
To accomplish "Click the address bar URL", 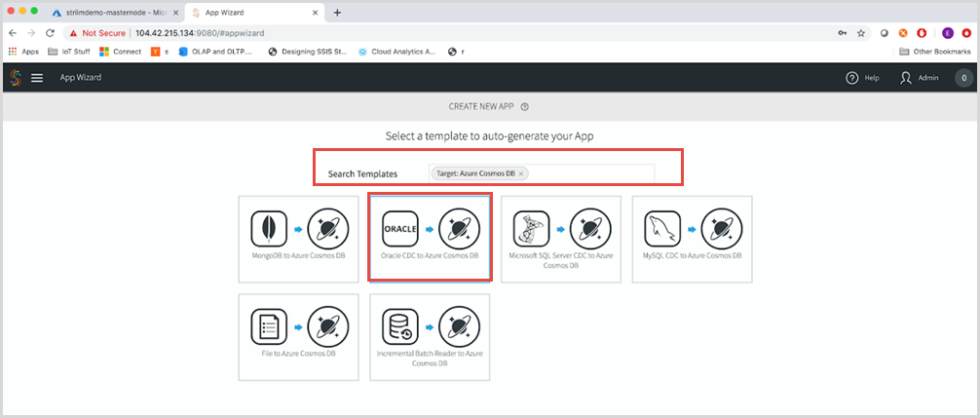I will click(x=200, y=33).
